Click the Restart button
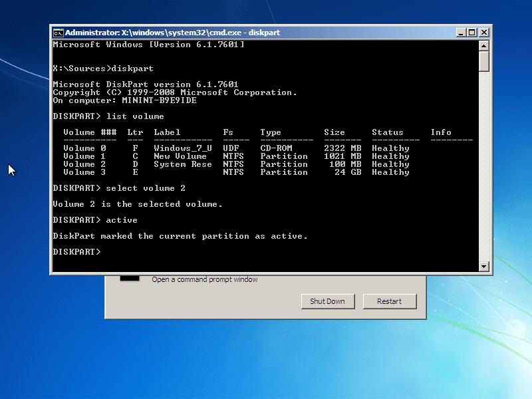The width and height of the screenshot is (532, 399). pyautogui.click(x=390, y=301)
